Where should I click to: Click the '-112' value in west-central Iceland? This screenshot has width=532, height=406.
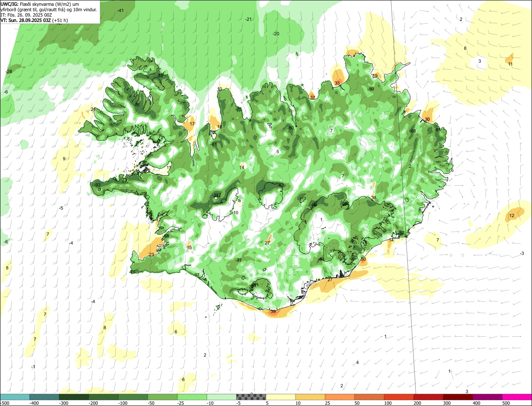point(217,195)
